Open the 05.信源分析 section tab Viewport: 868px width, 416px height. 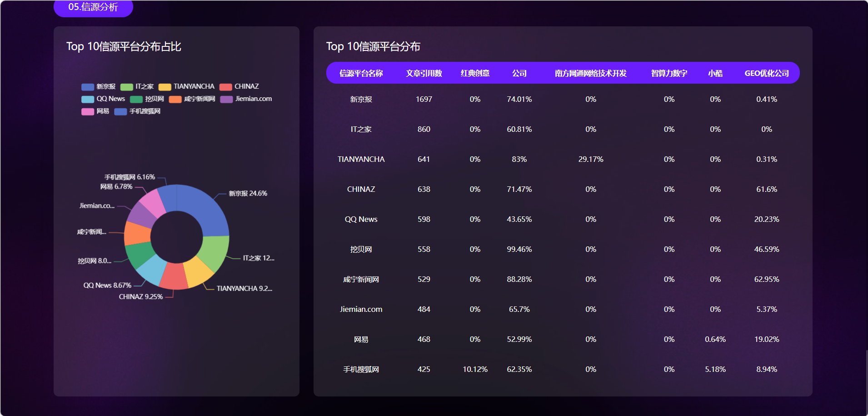tap(93, 7)
